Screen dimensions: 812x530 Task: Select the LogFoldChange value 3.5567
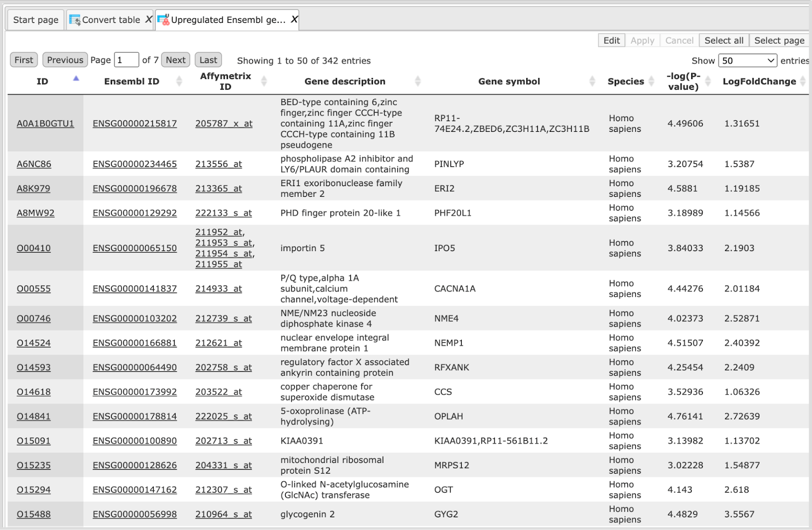[x=739, y=514]
